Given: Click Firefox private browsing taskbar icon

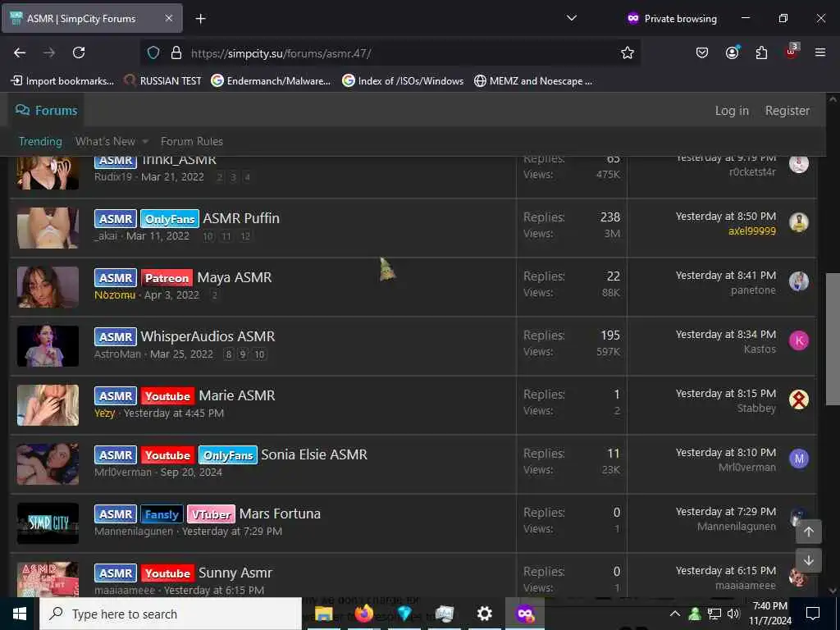Looking at the screenshot, I should 524,614.
